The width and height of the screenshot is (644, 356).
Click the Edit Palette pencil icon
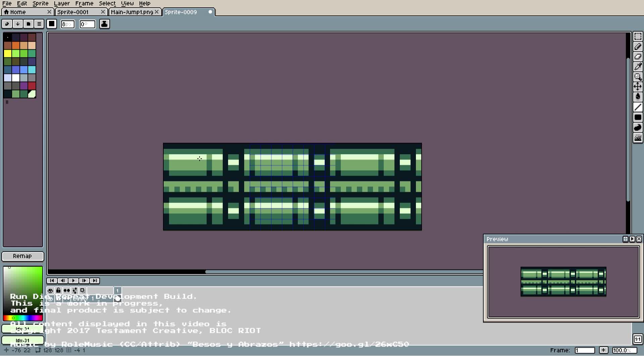[x=7, y=24]
